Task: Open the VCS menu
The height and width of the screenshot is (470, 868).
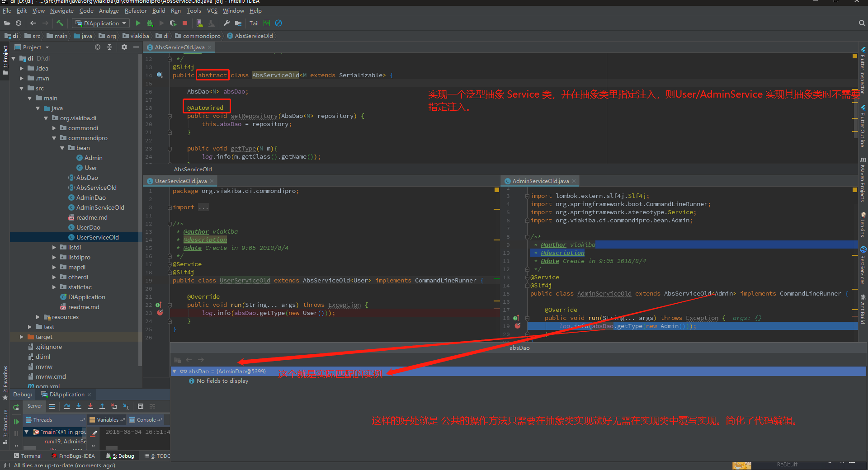Action: pos(212,10)
